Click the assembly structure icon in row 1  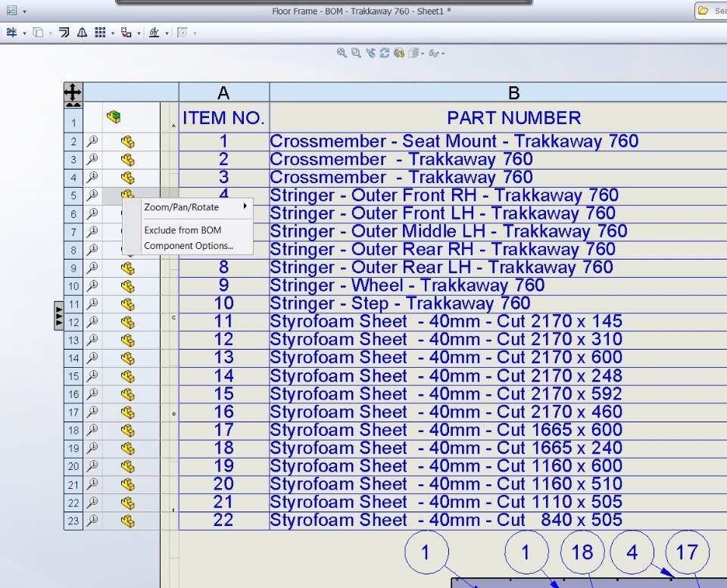click(x=114, y=117)
